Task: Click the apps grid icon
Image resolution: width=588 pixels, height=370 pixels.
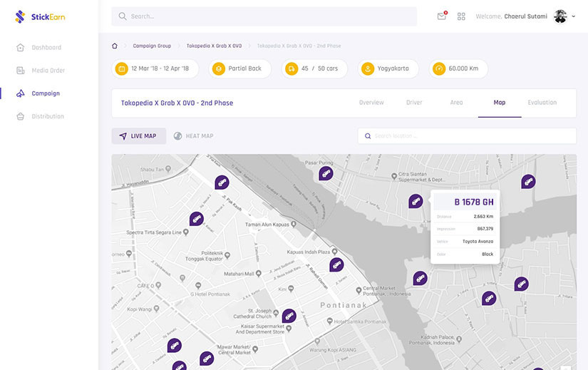Action: 461,16
